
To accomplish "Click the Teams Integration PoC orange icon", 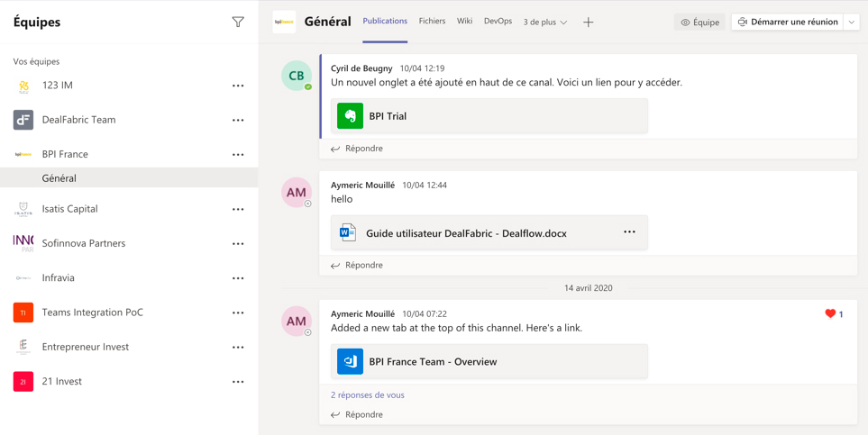I will (23, 313).
